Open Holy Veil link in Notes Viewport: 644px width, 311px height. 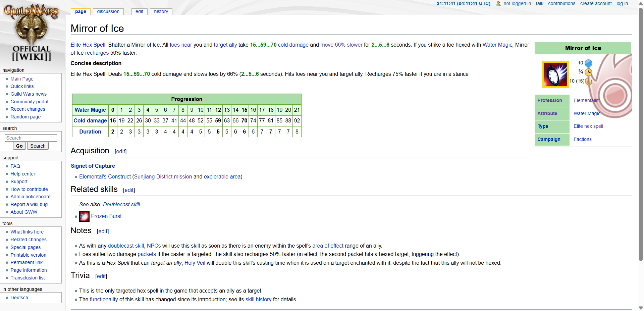point(195,263)
